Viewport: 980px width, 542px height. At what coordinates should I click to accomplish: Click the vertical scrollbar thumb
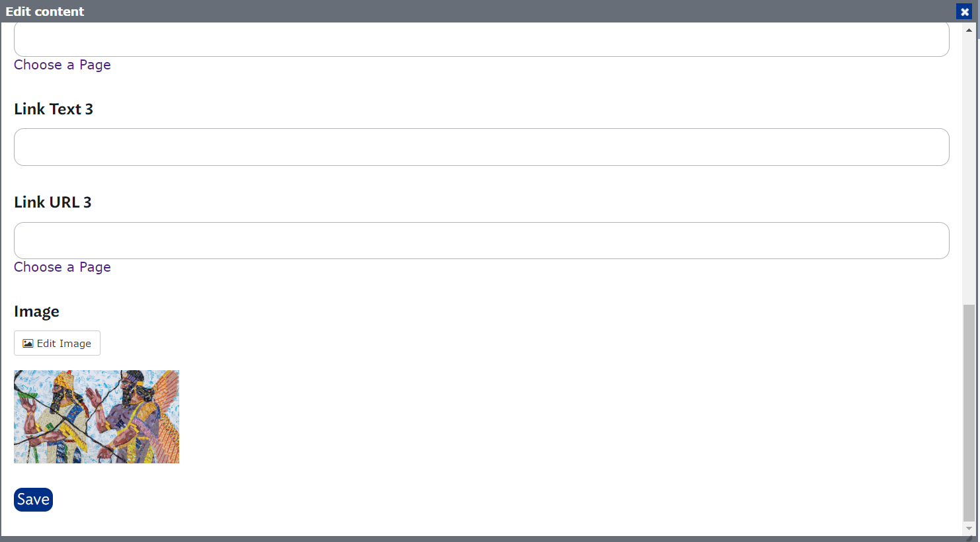(x=969, y=413)
